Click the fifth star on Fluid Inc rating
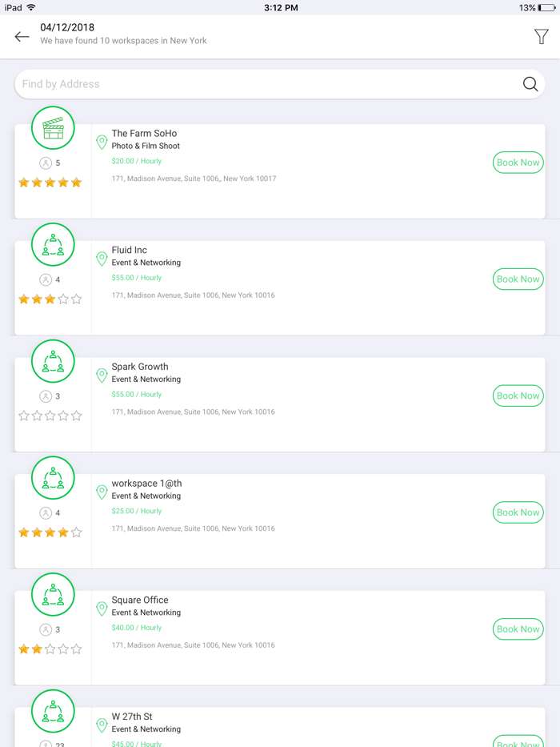The image size is (560, 747). pos(76,299)
